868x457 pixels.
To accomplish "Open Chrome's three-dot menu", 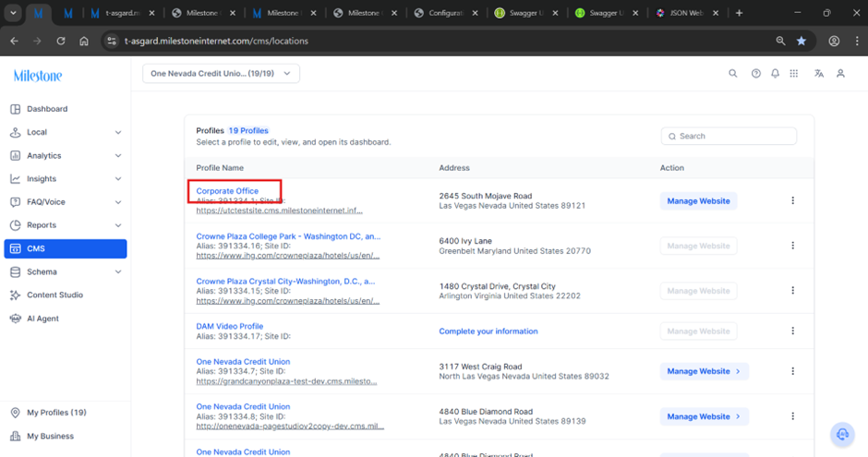I will [856, 41].
